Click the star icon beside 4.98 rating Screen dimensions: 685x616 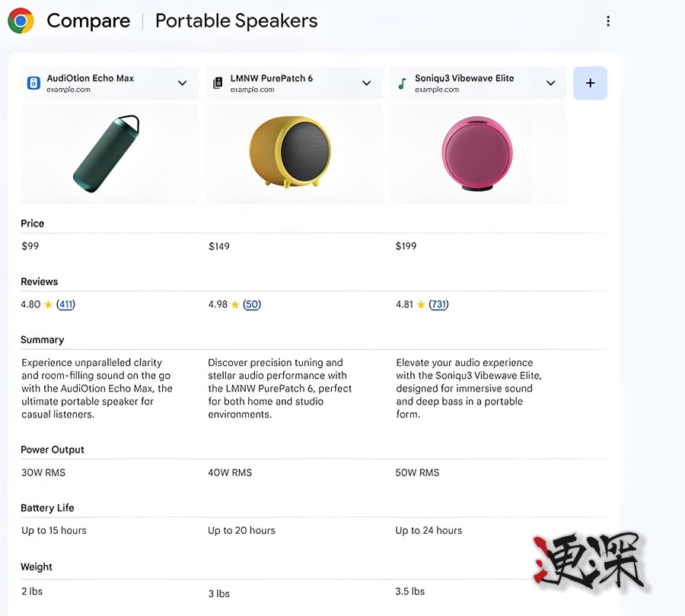[235, 305]
